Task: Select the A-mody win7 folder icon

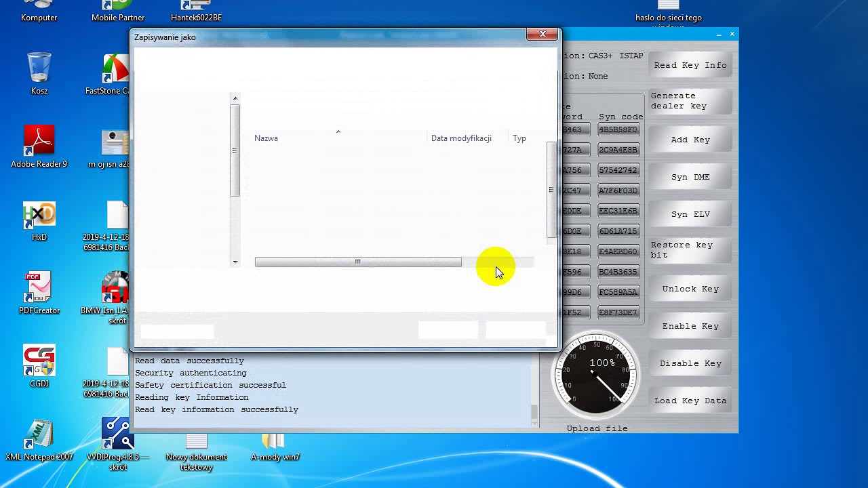Action: click(275, 447)
